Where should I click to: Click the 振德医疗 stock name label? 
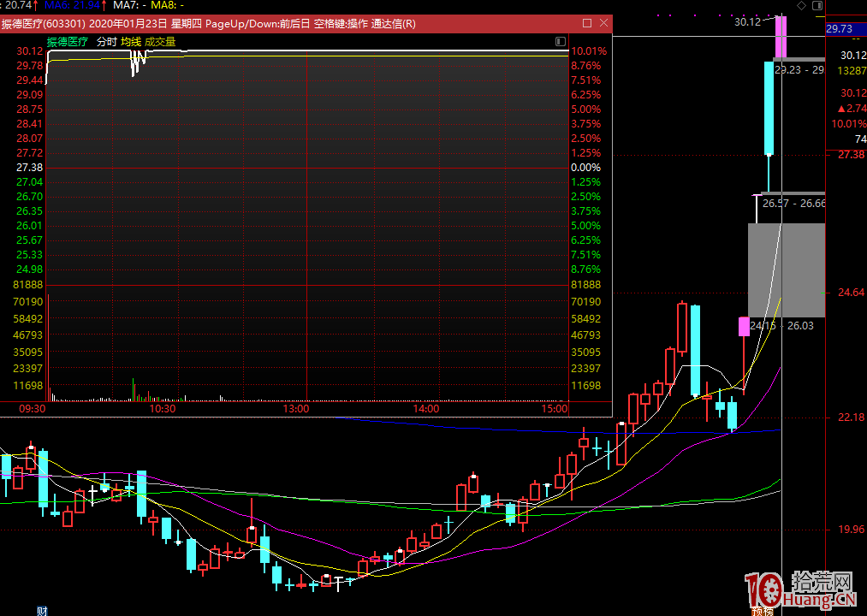pos(68,41)
